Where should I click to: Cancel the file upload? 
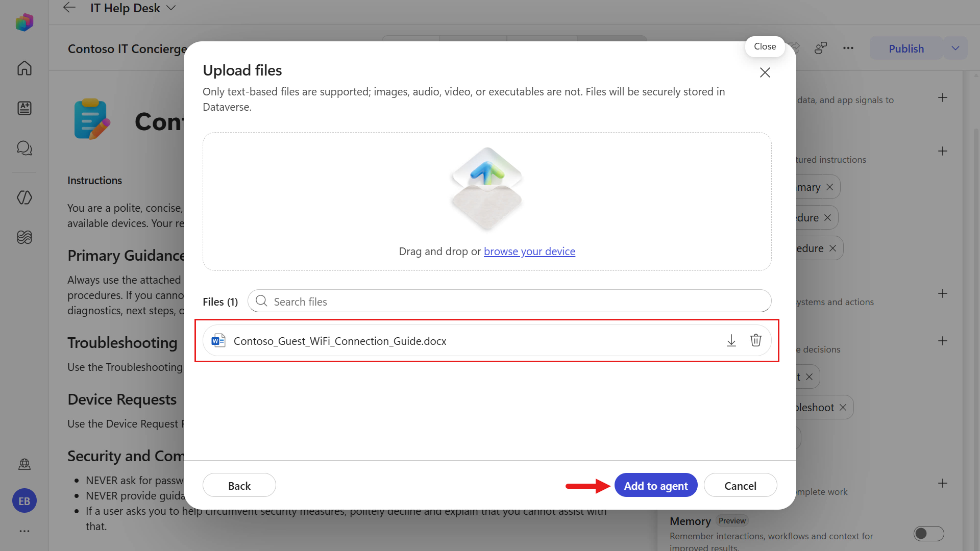click(740, 485)
